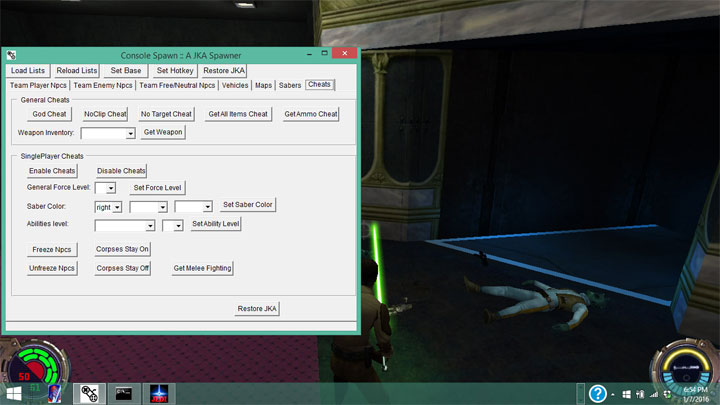Click Get Melee Fighting button
The height and width of the screenshot is (405, 720).
pyautogui.click(x=202, y=268)
